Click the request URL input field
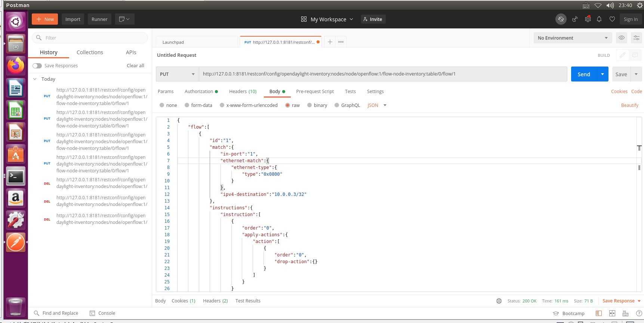This screenshot has width=644, height=323. [x=383, y=74]
